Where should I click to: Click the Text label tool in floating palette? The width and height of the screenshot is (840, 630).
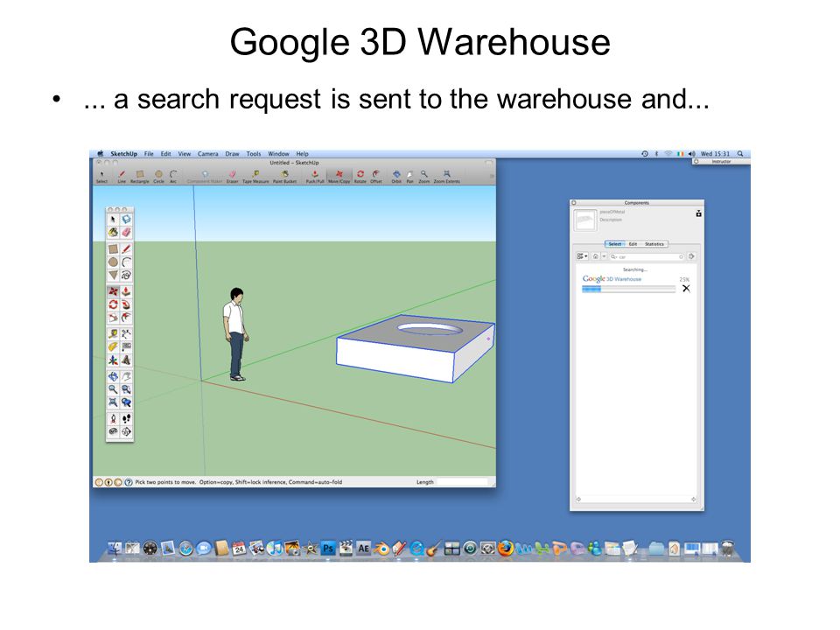pos(126,347)
